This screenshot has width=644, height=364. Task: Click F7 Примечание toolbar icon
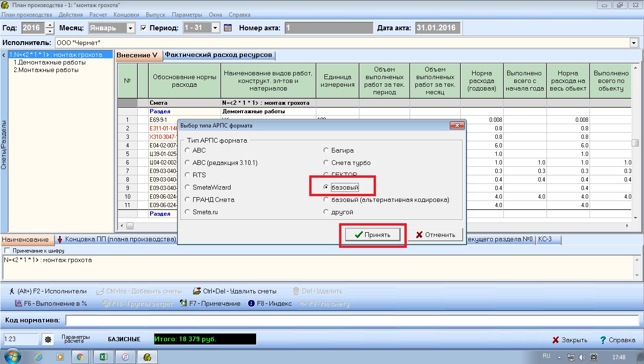pos(184,304)
